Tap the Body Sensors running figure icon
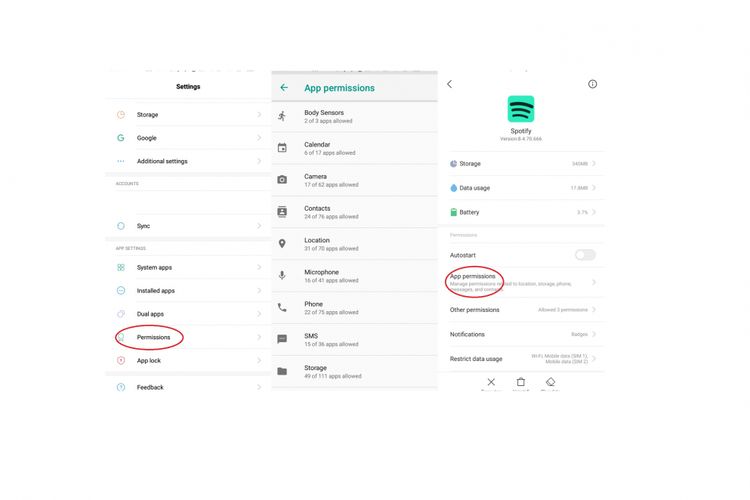The image size is (750, 500). 282,116
